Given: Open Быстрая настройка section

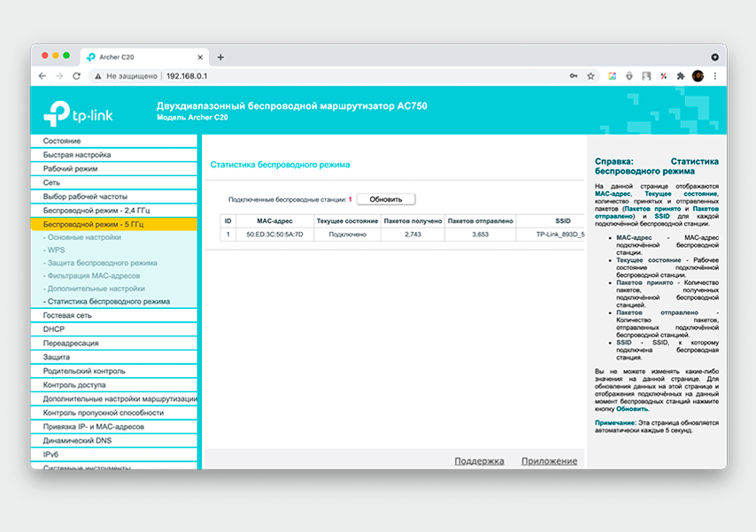Looking at the screenshot, I should 114,155.
